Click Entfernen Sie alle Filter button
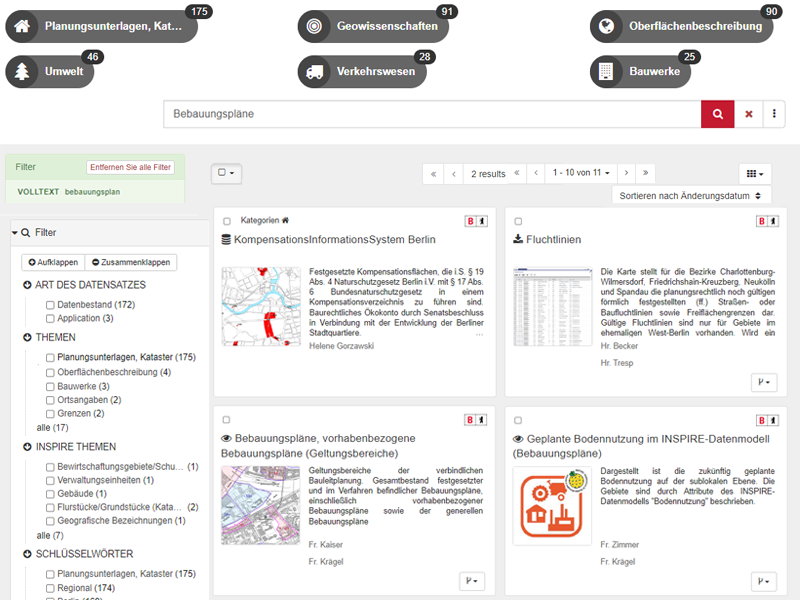The image size is (800, 600). coord(130,167)
